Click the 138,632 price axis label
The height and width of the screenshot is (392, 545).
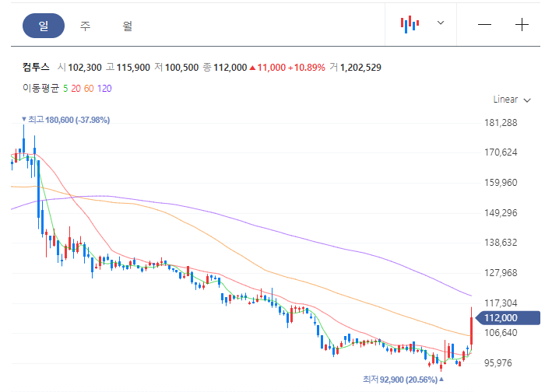tap(501, 243)
